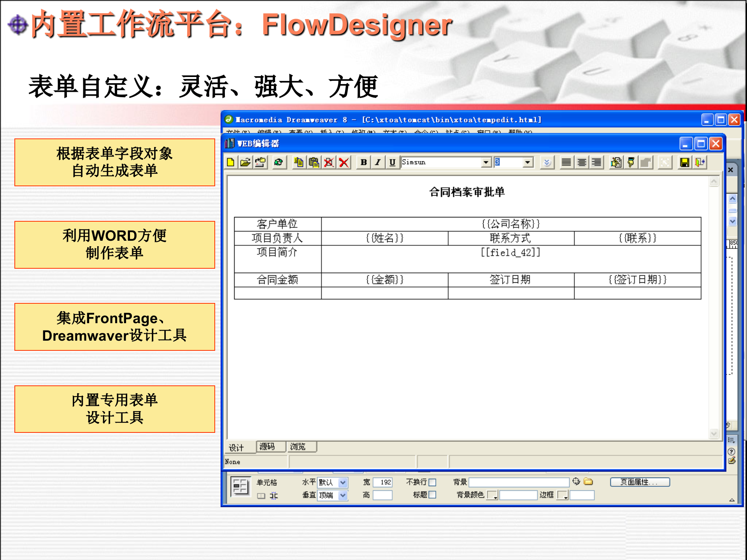Toggle italic formatting with the I icon
This screenshot has height=560, width=747.
(x=377, y=163)
